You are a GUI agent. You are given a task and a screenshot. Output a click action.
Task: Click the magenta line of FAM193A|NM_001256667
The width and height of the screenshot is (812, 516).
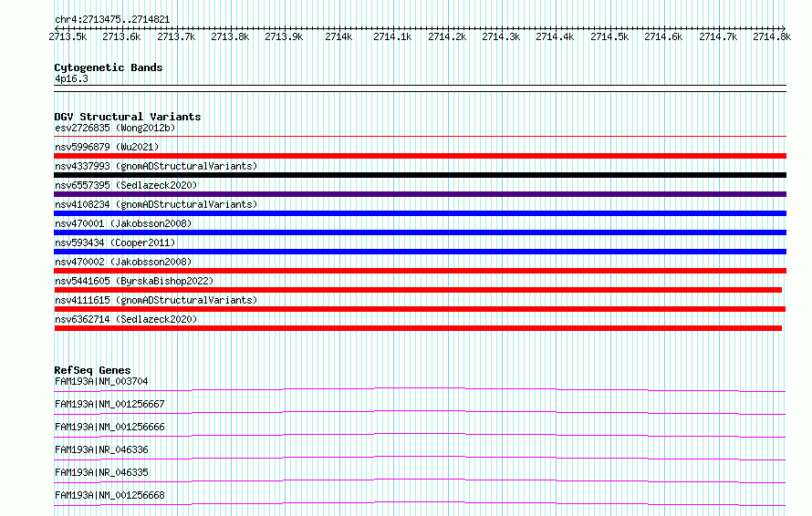coord(420,412)
